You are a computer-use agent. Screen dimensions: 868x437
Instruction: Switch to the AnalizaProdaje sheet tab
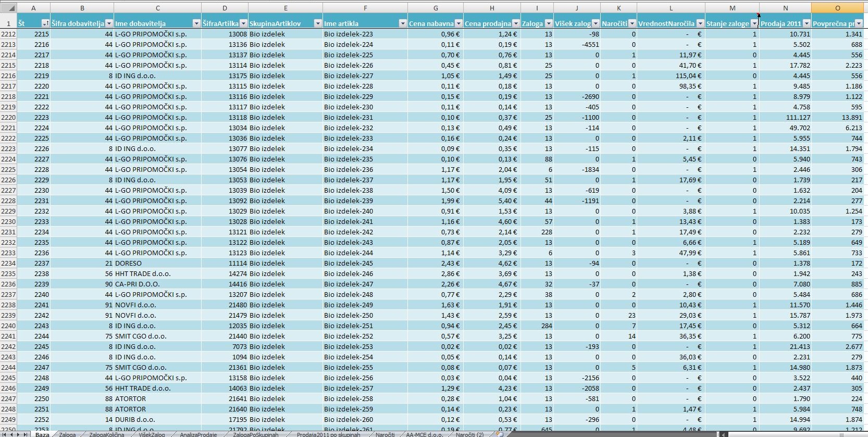[199, 434]
